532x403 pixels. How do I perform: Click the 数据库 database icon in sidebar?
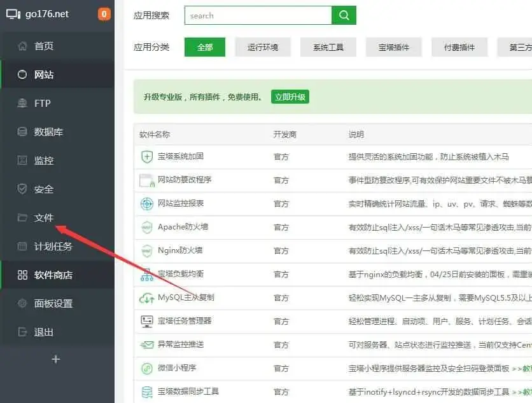coord(22,132)
